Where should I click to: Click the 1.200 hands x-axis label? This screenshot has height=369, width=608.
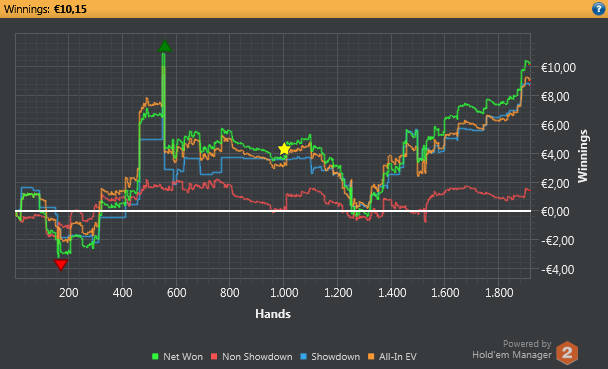click(338, 292)
